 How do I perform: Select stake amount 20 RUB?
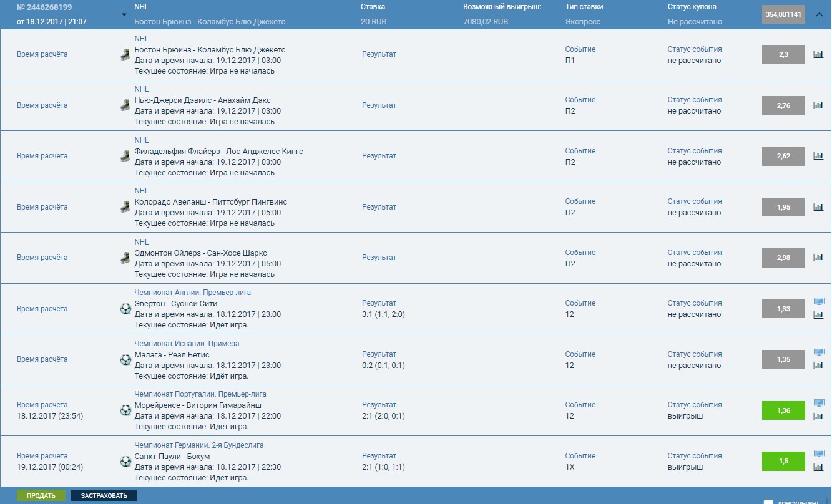pyautogui.click(x=373, y=22)
